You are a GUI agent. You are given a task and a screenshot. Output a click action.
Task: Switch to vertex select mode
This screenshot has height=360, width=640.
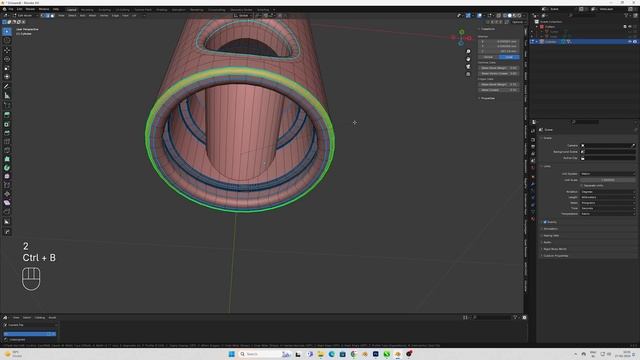click(x=42, y=16)
